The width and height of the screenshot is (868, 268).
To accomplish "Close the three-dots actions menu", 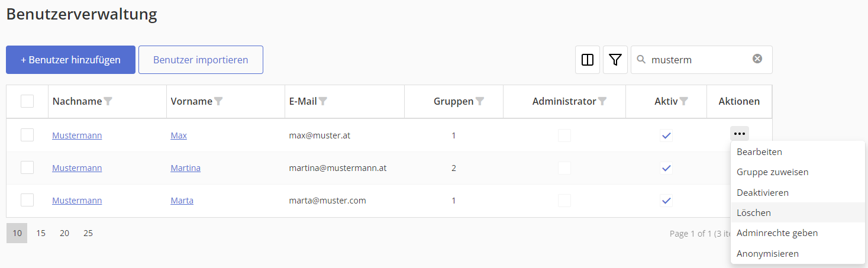I will pyautogui.click(x=739, y=134).
